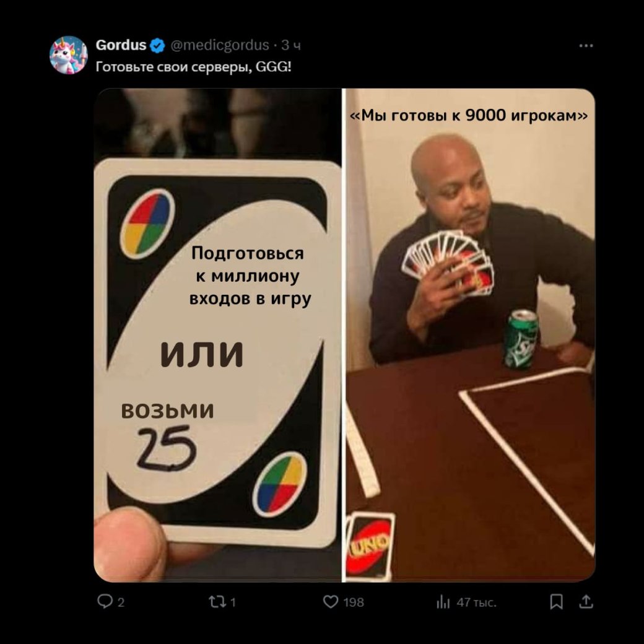Open the post via the 3 ч timestamp
The image size is (644, 644).
point(291,45)
